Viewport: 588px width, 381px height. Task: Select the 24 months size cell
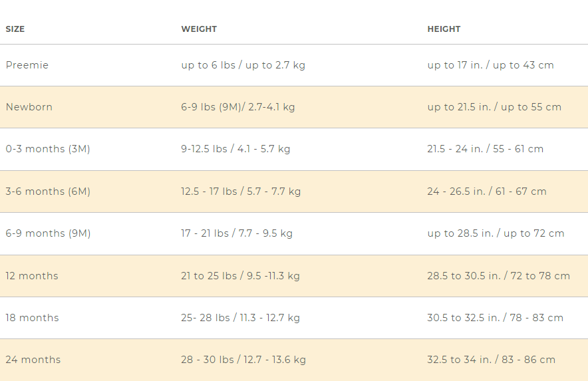pos(33,360)
